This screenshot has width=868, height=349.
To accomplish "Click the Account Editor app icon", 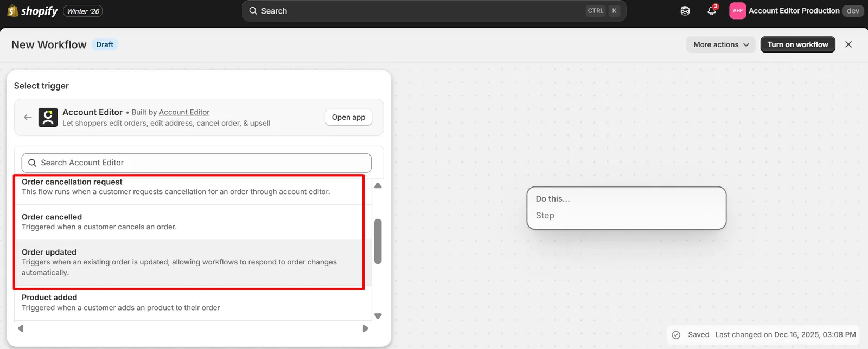I will (x=48, y=117).
